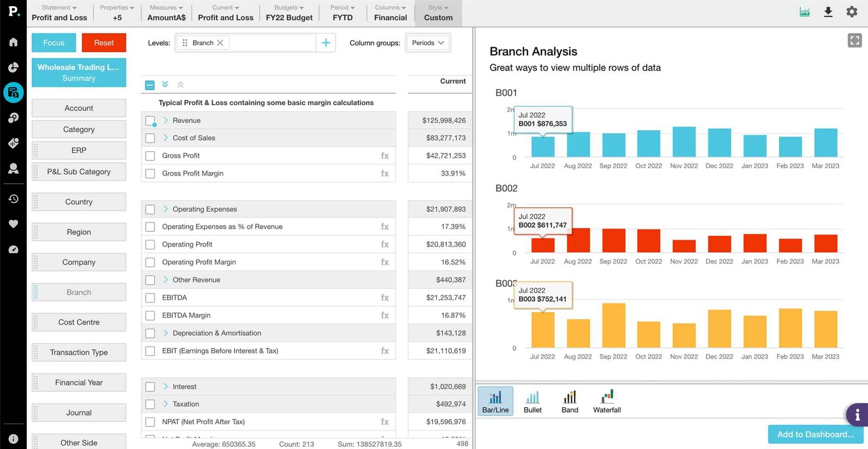Open the pie chart icon in sidebar

tap(14, 67)
